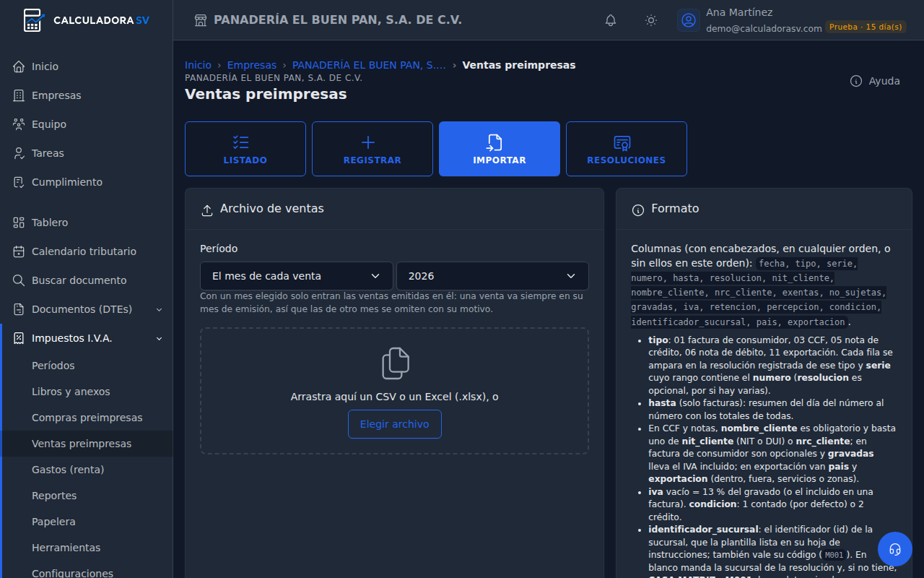The image size is (924, 578).
Task: Select the Importar tab
Action: pyautogui.click(x=500, y=149)
